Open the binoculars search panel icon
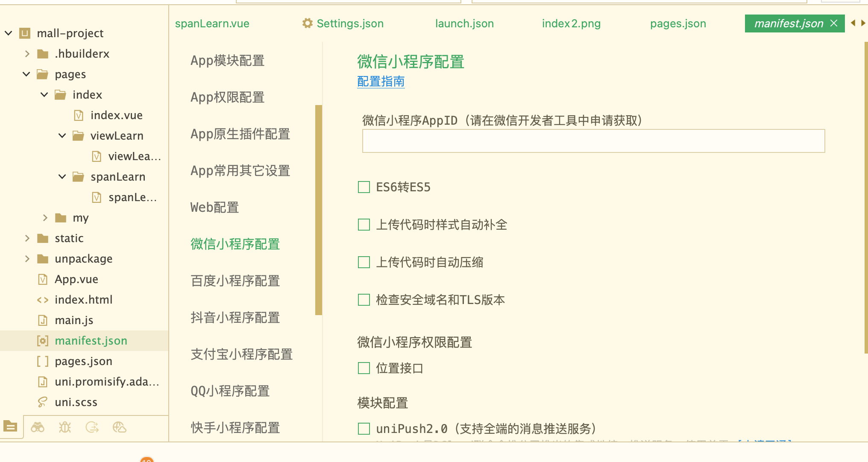This screenshot has width=868, height=462. (38, 427)
